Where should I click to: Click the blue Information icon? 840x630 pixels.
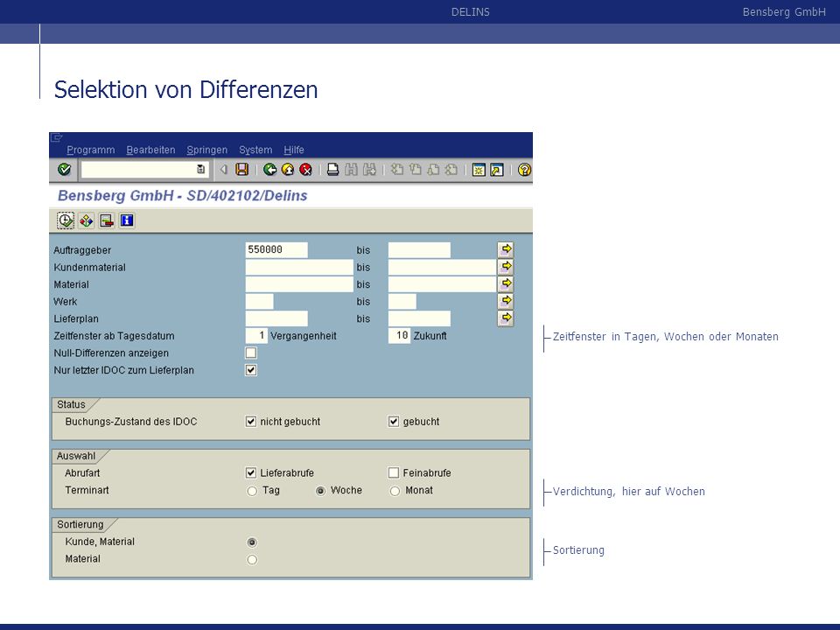127,220
